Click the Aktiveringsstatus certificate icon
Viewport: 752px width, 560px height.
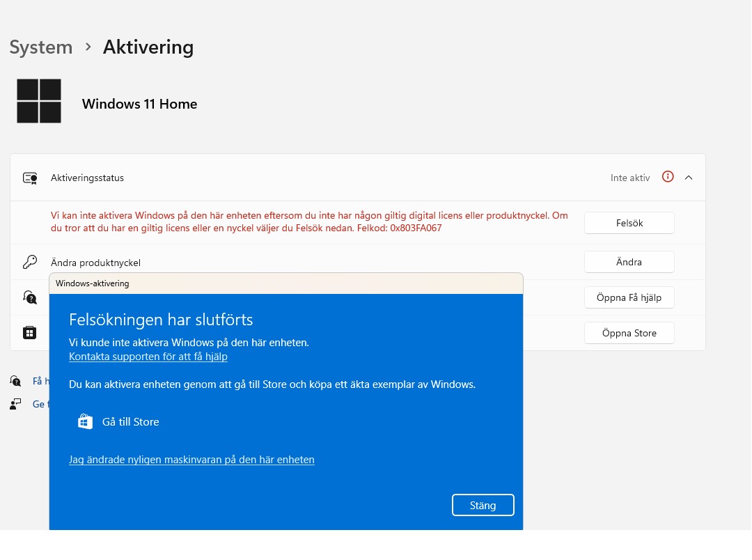tap(30, 178)
